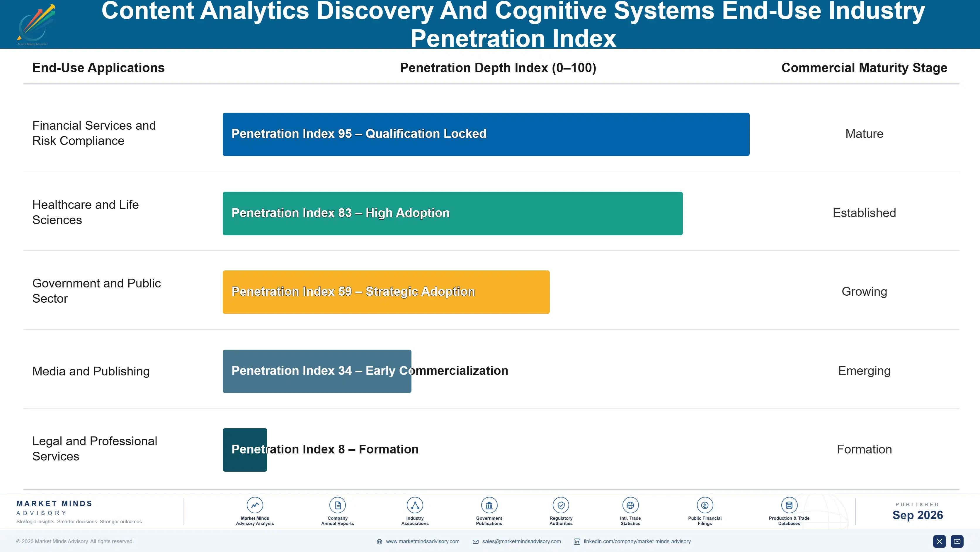980x552 pixels.
Task: Click the Company Annual Reports document icon
Action: 337,505
